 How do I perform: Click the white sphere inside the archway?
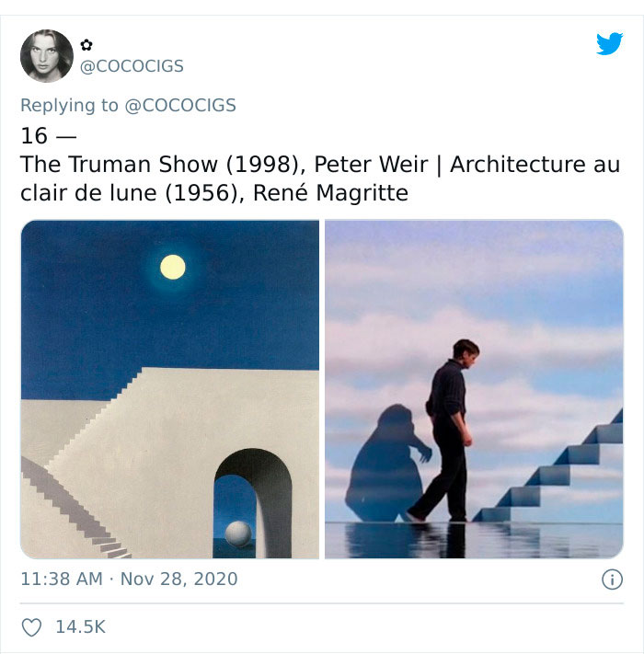tap(237, 534)
